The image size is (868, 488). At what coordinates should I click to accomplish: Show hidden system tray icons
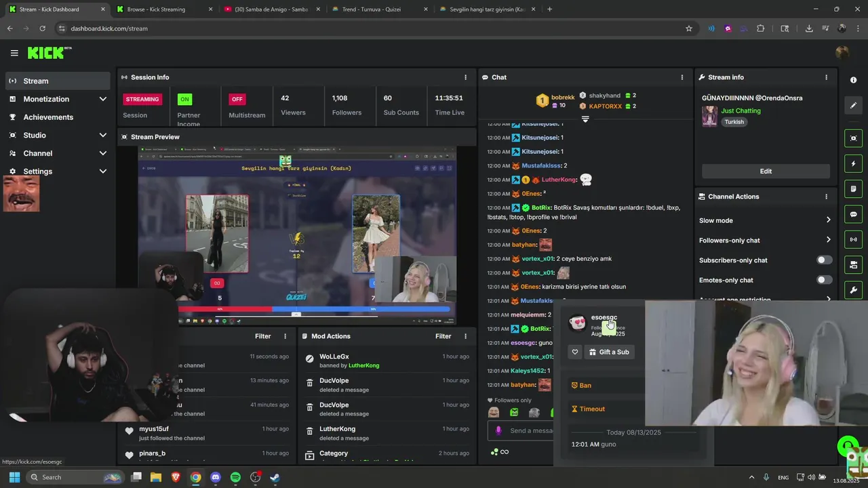click(x=751, y=477)
